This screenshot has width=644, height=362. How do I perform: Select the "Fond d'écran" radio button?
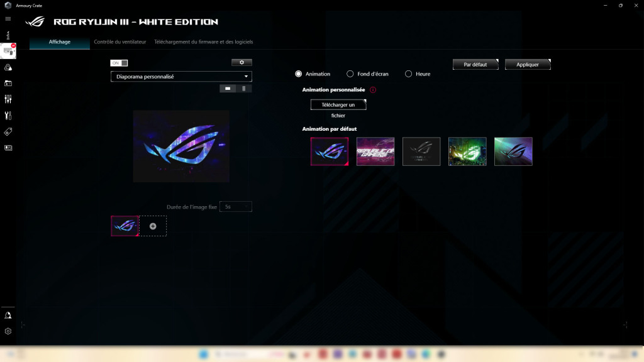(350, 74)
